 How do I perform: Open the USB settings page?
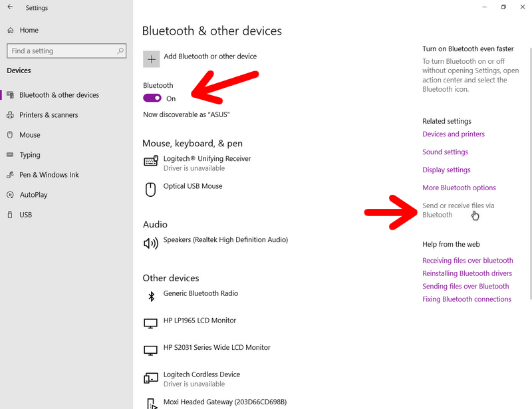tap(25, 215)
